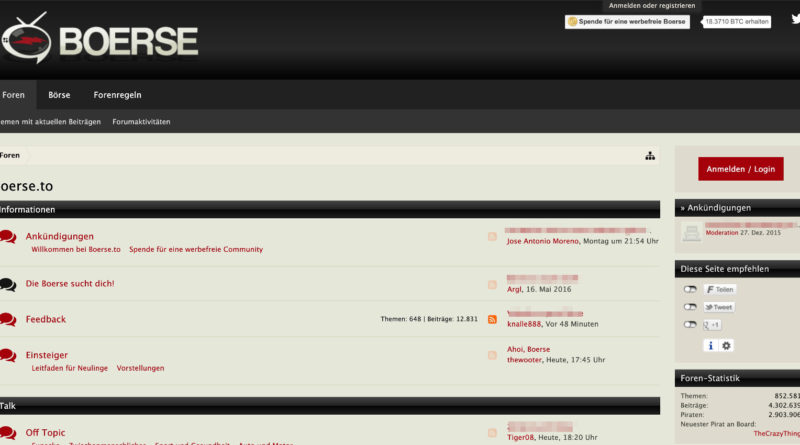Screen dimensions: 800x445
Task: Click the Feedback forum speech-bubble icon
Action: point(8,319)
